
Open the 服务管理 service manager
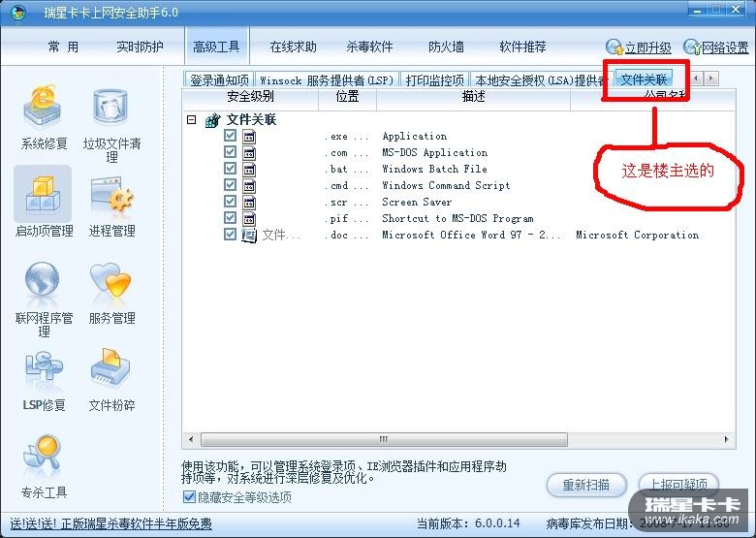coord(111,294)
